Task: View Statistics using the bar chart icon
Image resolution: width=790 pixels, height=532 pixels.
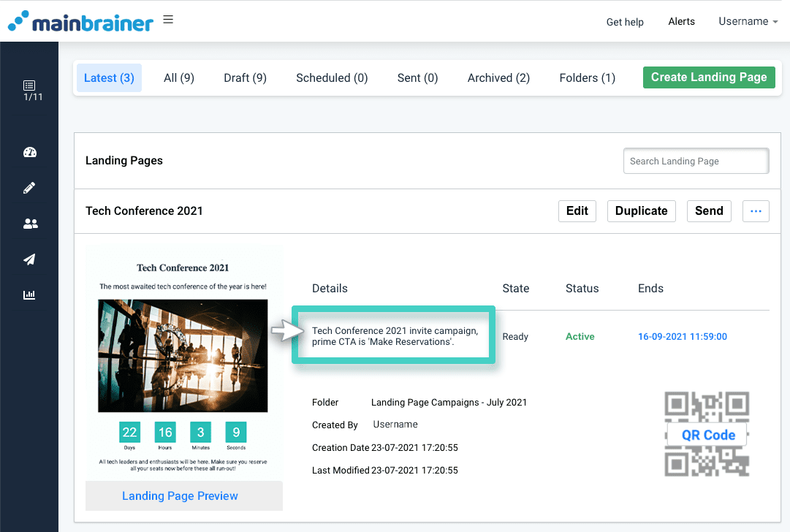Action: pos(29,294)
